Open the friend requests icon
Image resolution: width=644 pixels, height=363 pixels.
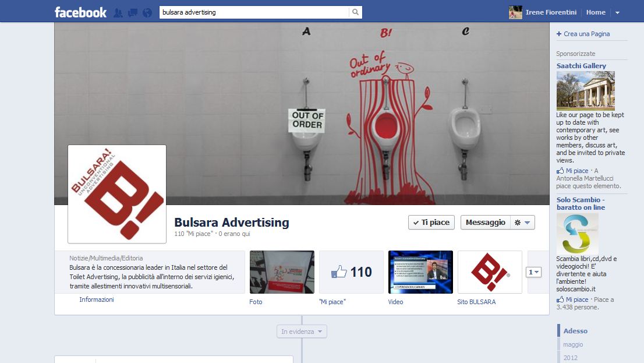(x=118, y=12)
